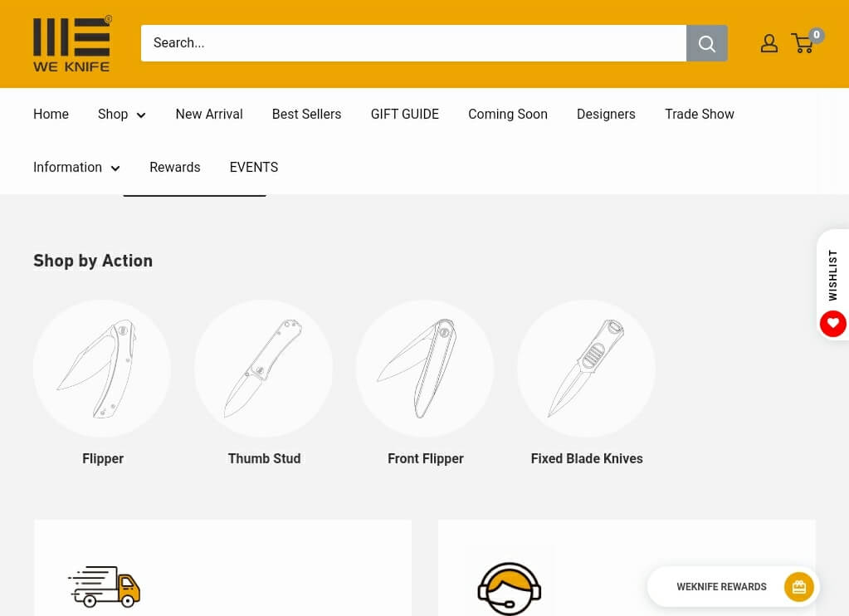The image size is (849, 616).
Task: Click the customer support headset icon
Action: [x=509, y=588]
